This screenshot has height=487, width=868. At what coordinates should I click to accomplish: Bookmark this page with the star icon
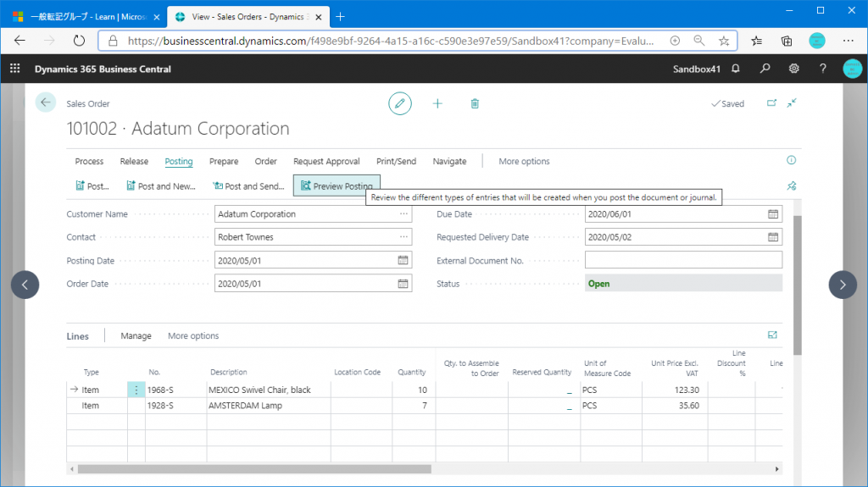click(724, 41)
